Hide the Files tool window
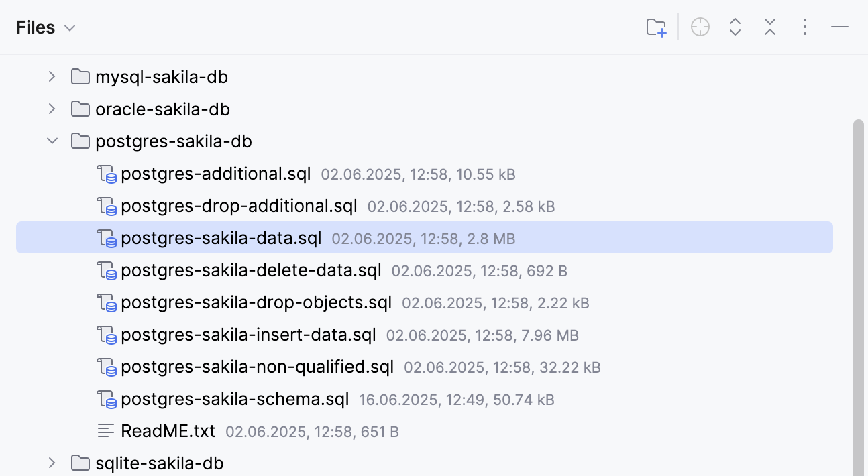The image size is (868, 476). coord(839,27)
